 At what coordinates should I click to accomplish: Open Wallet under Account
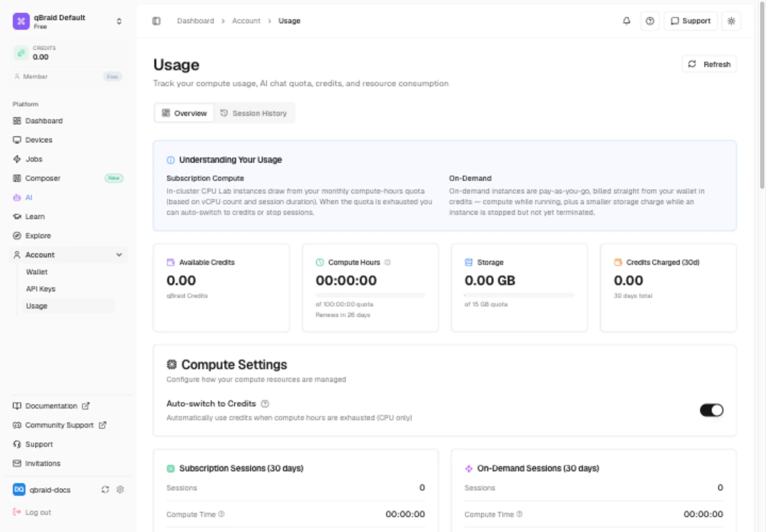[x=68, y=272]
